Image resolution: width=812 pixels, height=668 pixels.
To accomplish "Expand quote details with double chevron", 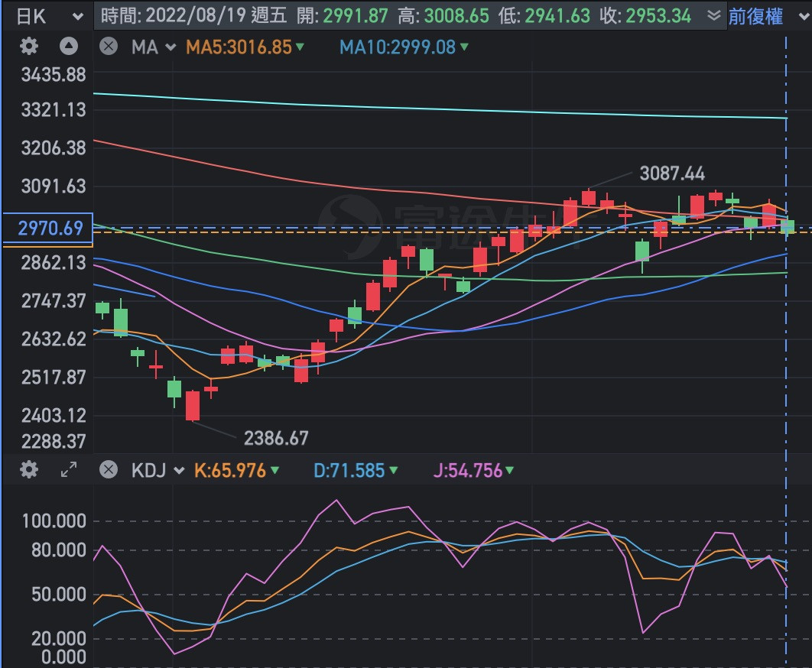I will [x=713, y=16].
